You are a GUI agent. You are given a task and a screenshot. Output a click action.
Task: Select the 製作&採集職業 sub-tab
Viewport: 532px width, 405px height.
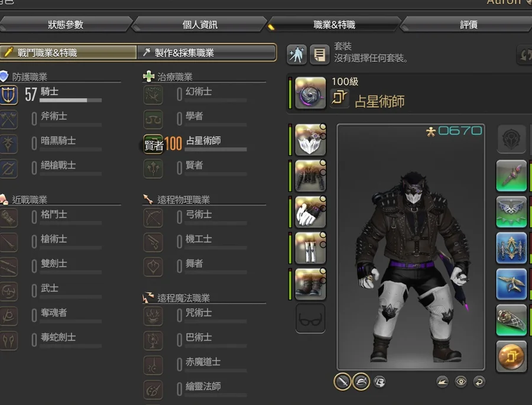(207, 53)
